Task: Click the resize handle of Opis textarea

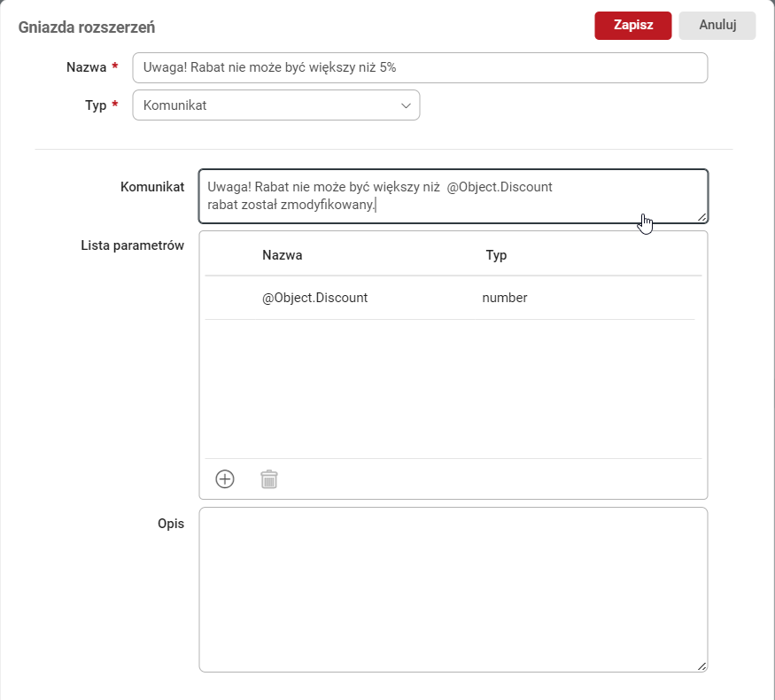Action: pyautogui.click(x=701, y=666)
